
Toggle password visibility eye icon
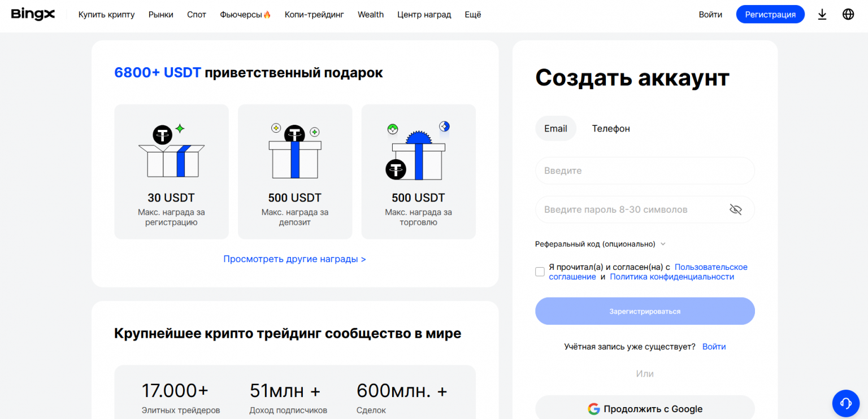pyautogui.click(x=735, y=210)
